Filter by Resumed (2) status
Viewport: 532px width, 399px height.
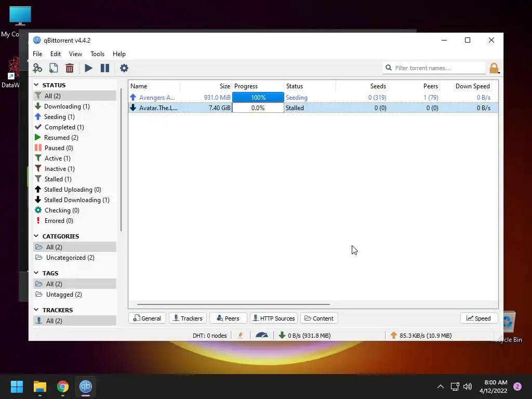click(x=75, y=137)
